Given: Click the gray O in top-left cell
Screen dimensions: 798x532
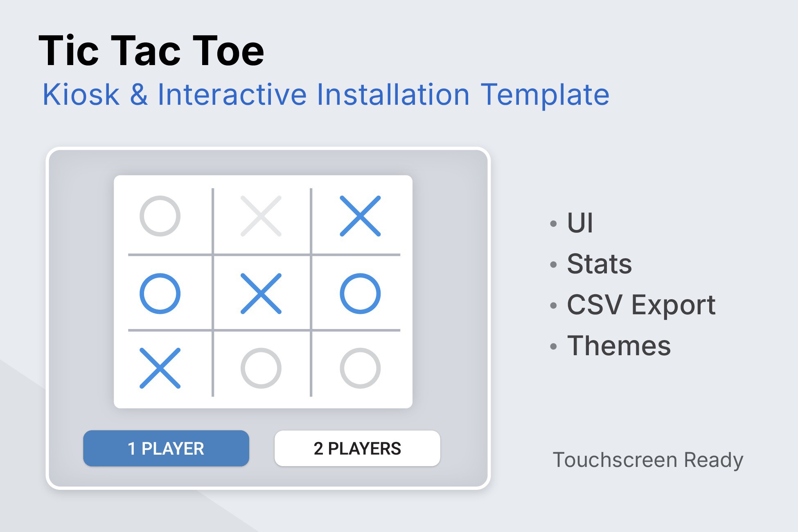Looking at the screenshot, I should (160, 216).
